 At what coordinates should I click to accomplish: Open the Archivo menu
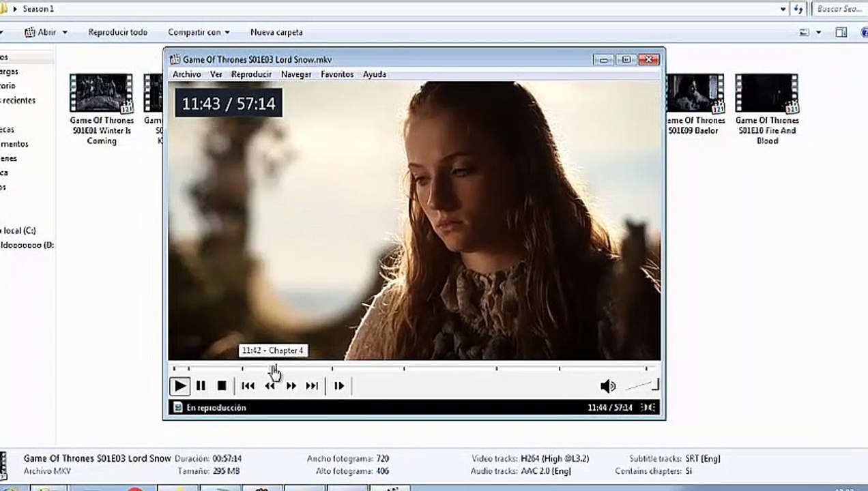pyautogui.click(x=187, y=74)
